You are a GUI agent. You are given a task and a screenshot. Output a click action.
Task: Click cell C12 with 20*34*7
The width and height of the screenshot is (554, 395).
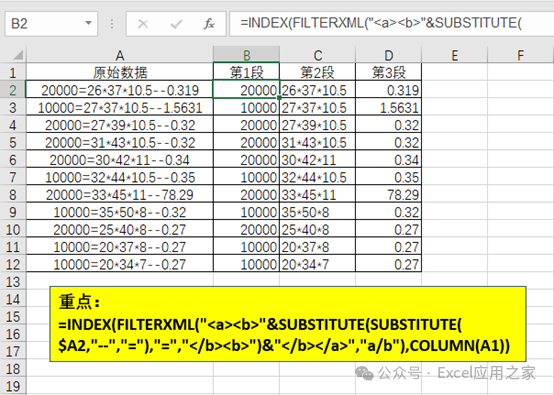pos(317,264)
